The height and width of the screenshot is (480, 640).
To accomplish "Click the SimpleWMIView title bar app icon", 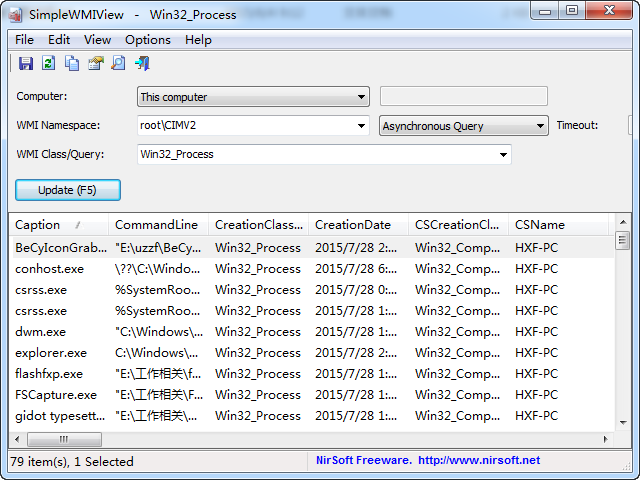I will tap(16, 15).
